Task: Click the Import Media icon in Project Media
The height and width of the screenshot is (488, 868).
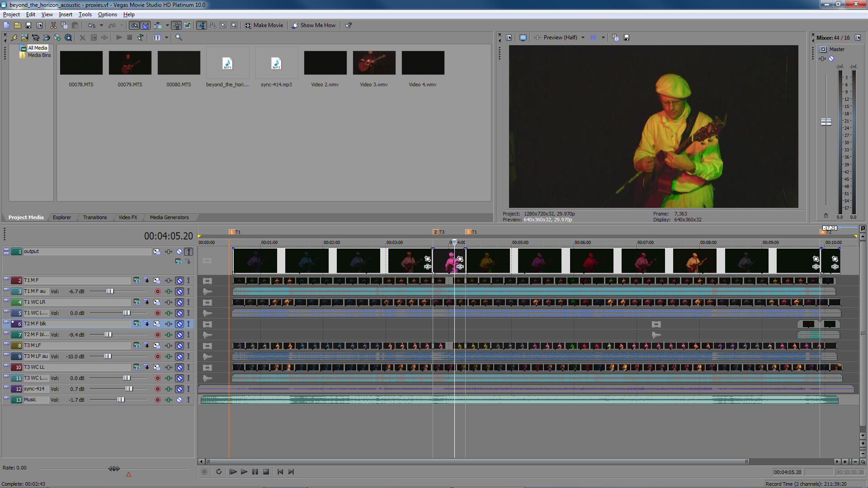Action: pyautogui.click(x=25, y=38)
